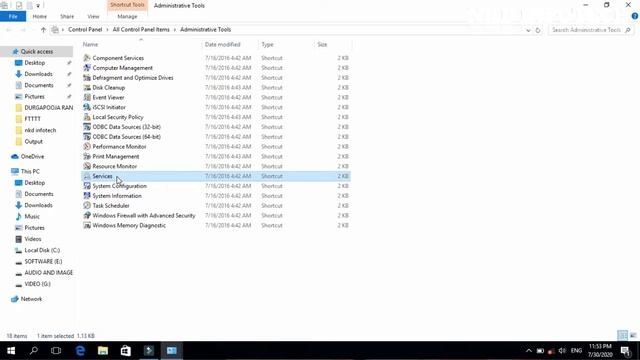The width and height of the screenshot is (640, 360).
Task: Switch to details view in status bar
Action: point(622,336)
